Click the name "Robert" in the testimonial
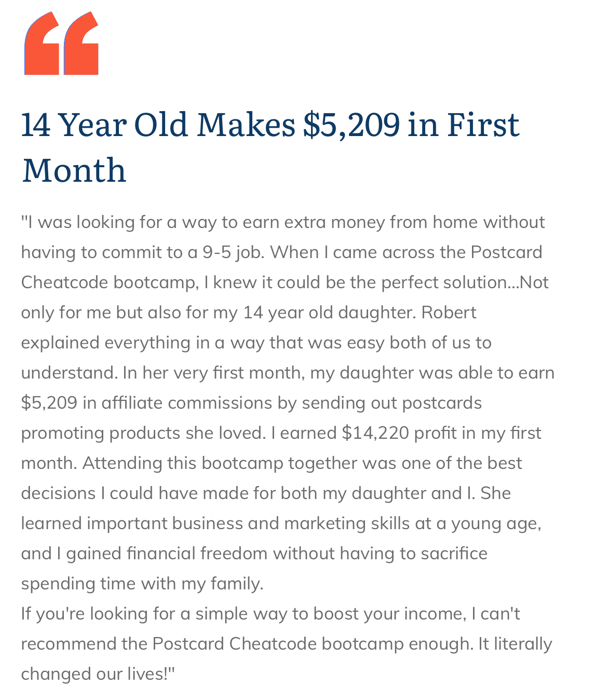Screen dimensions: 594x700 click(449, 313)
